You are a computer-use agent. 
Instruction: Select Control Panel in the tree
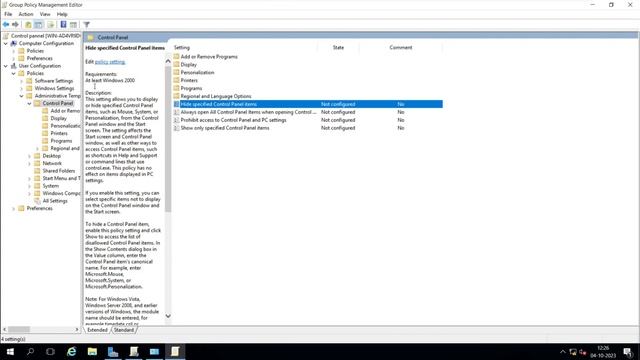click(58, 103)
